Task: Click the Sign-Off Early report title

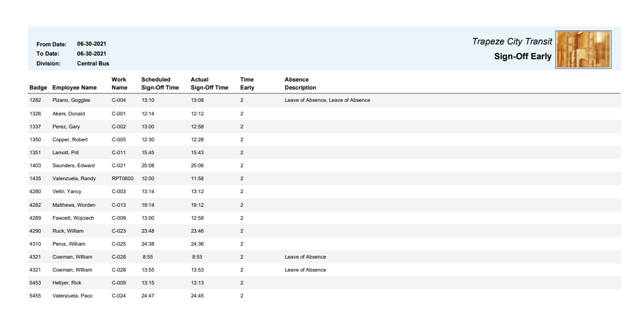Action: 522,57
